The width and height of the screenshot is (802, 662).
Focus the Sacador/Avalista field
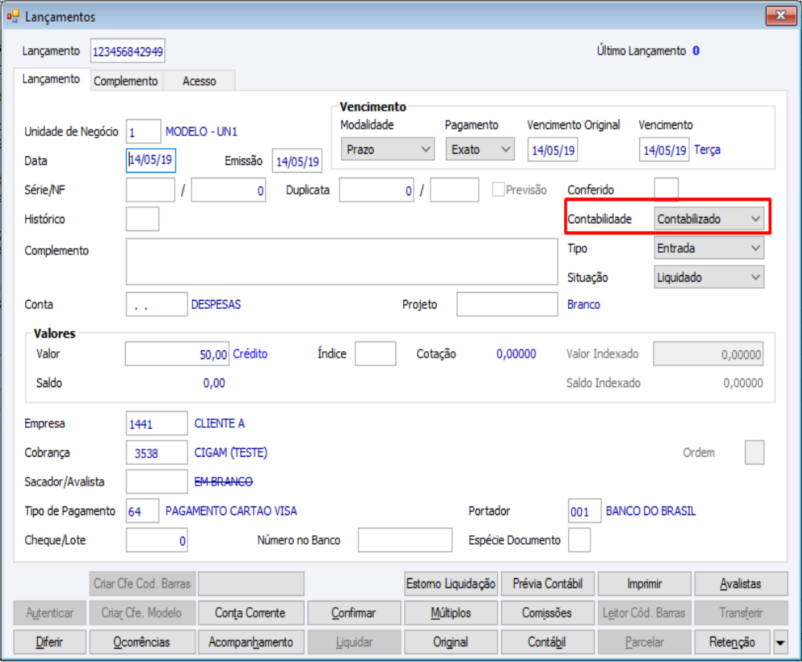157,482
